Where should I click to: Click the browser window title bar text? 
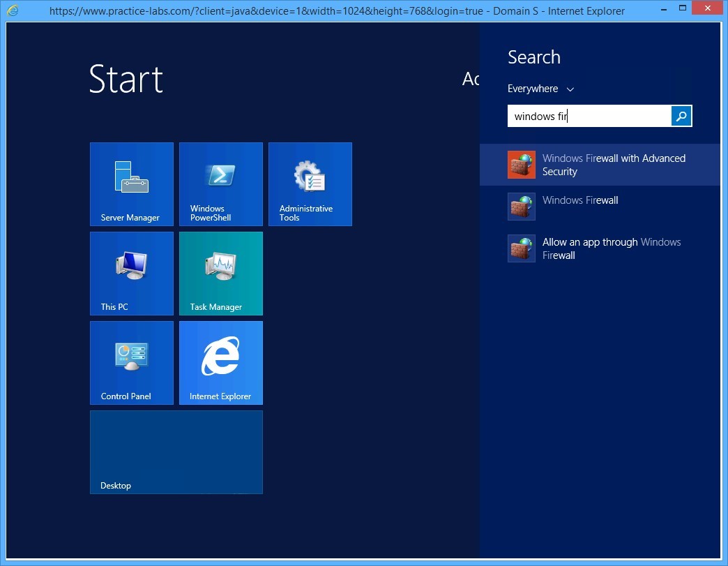tap(337, 11)
